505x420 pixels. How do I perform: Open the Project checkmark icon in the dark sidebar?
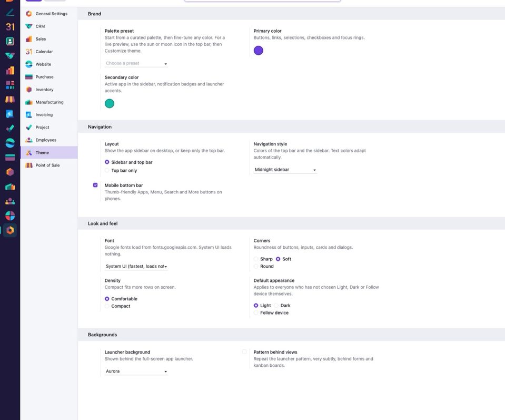(x=10, y=128)
